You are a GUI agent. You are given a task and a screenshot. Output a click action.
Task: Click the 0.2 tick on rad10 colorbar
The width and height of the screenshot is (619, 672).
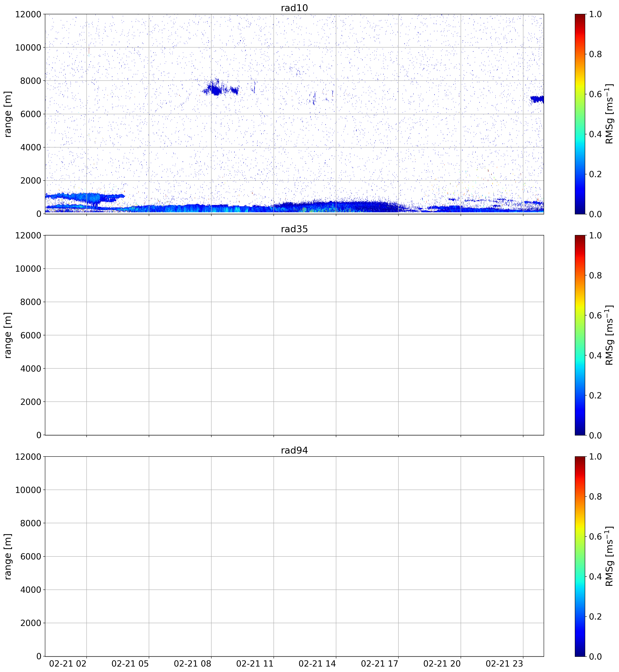click(595, 174)
